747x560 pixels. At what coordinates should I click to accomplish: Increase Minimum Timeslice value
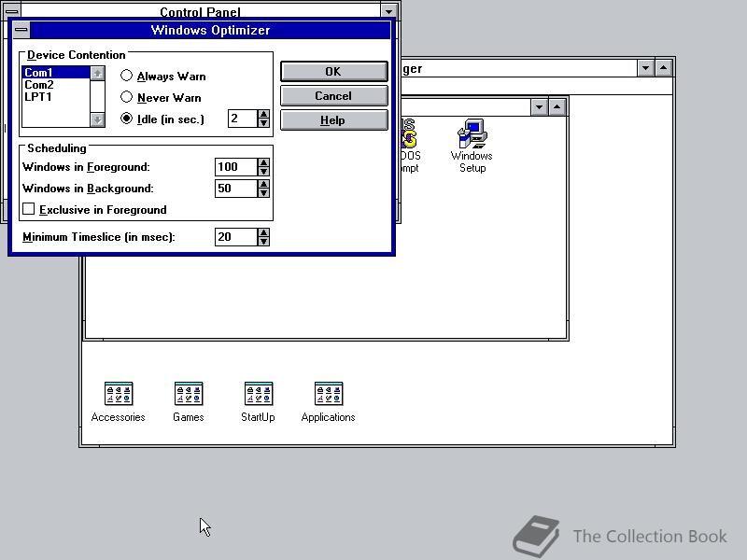[263, 232]
